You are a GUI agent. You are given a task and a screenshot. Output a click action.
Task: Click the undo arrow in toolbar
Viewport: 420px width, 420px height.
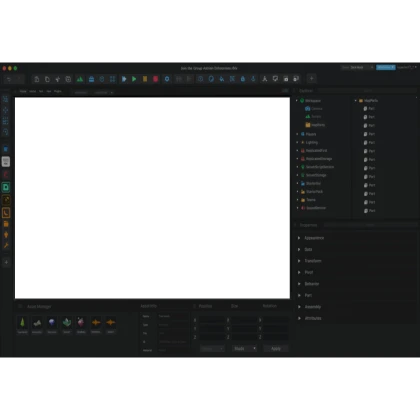pos(9,79)
